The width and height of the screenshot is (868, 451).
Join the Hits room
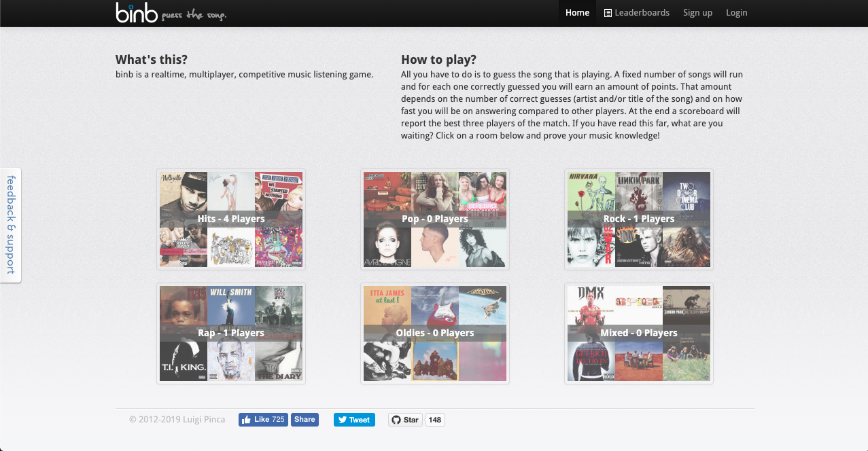[231, 219]
